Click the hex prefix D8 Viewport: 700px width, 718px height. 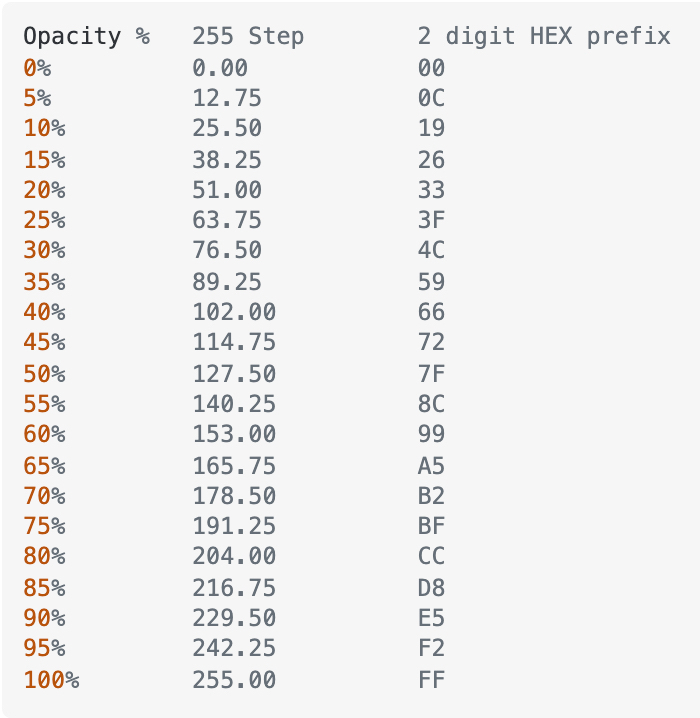431,587
